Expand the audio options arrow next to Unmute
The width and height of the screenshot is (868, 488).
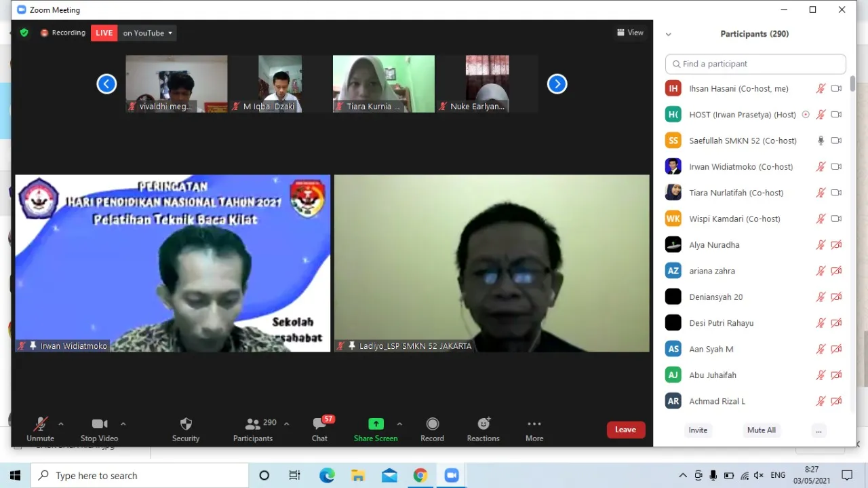[61, 424]
